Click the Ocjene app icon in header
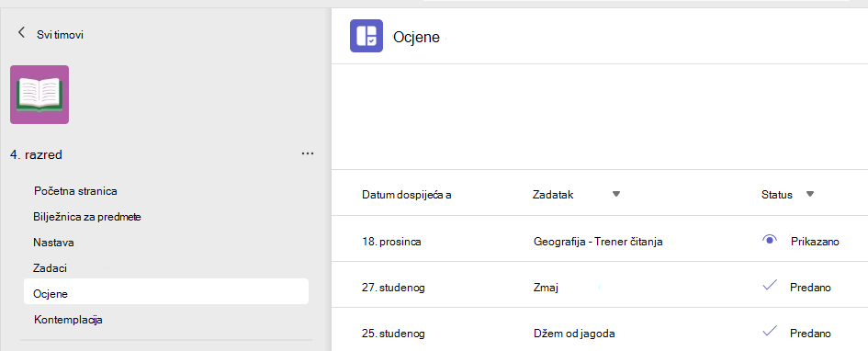Viewport: 868px width, 351px height. click(x=366, y=36)
